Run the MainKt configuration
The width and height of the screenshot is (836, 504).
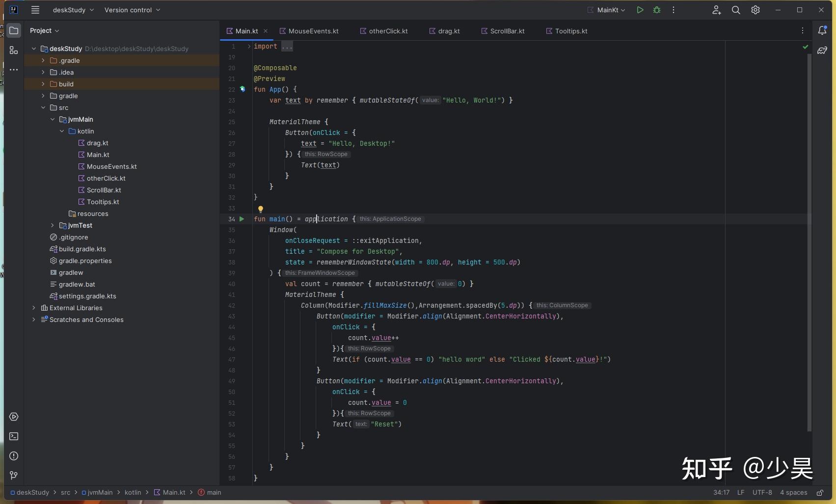(x=640, y=10)
